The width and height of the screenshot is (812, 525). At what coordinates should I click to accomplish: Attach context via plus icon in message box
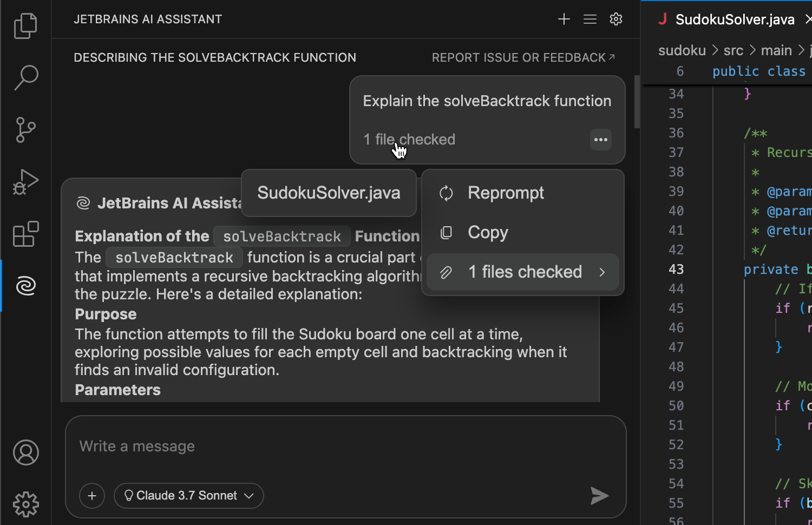click(x=91, y=496)
